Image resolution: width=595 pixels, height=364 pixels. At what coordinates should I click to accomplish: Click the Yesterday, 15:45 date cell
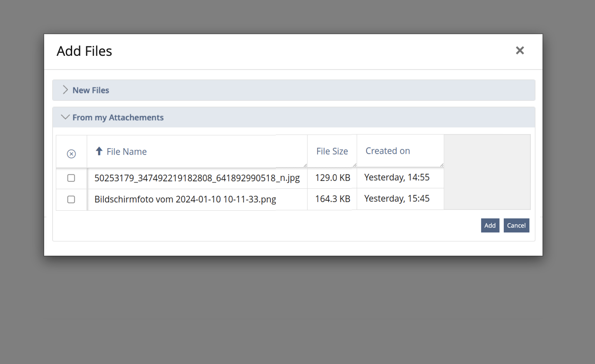(397, 199)
